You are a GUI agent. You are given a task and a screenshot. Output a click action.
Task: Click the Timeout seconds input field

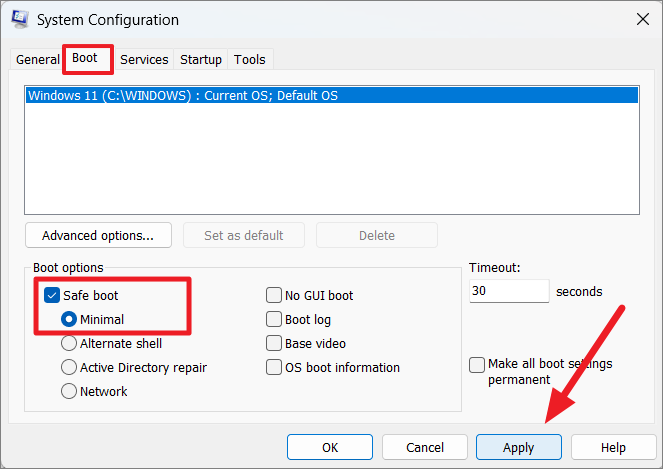pos(509,291)
